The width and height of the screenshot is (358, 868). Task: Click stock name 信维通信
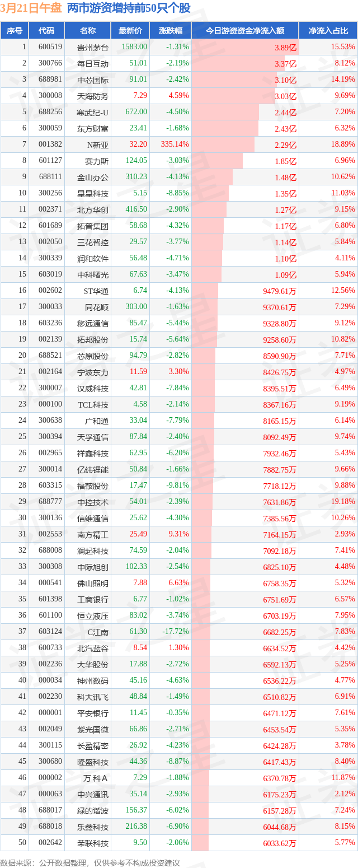[x=93, y=519]
